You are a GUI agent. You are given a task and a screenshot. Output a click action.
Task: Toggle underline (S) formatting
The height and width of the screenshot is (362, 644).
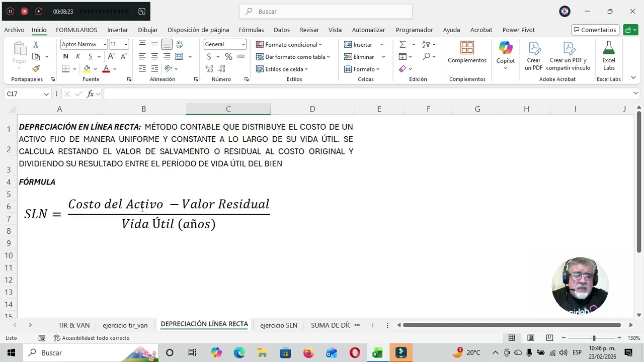pos(91,56)
